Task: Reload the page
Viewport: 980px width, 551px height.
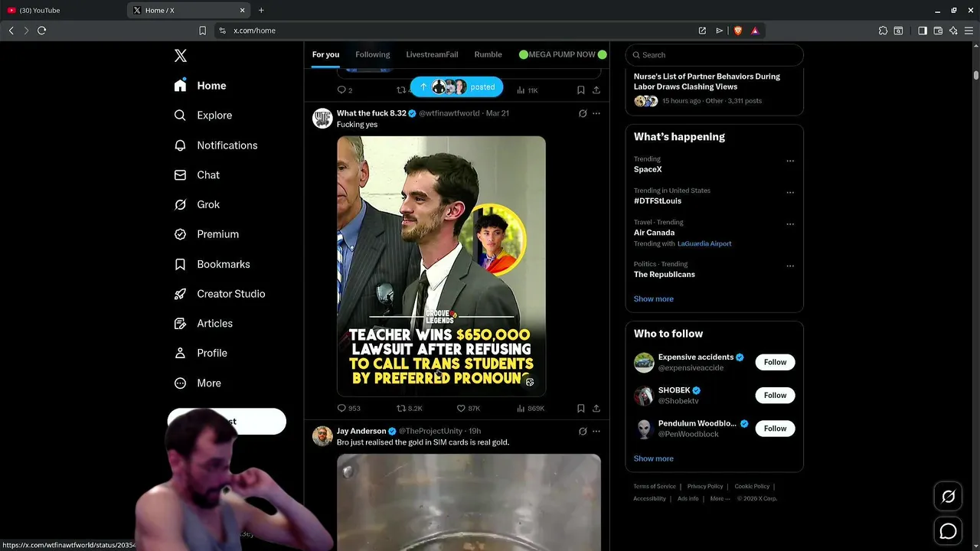Action: point(41,31)
